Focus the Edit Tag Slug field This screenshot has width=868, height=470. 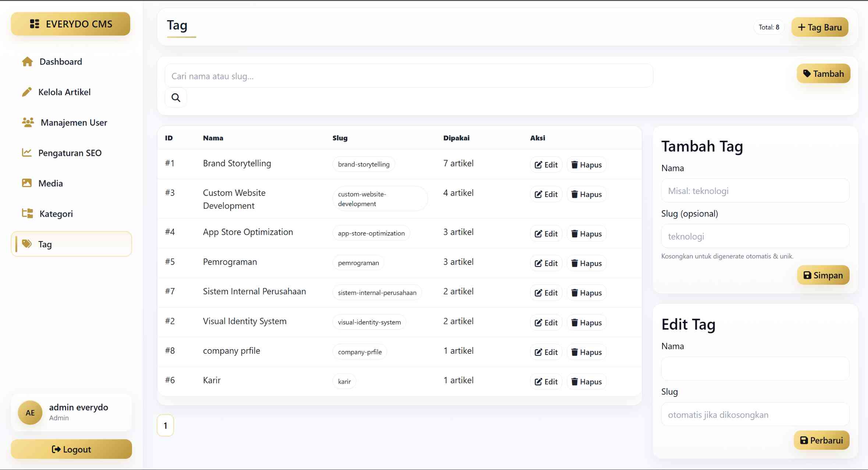(755, 415)
